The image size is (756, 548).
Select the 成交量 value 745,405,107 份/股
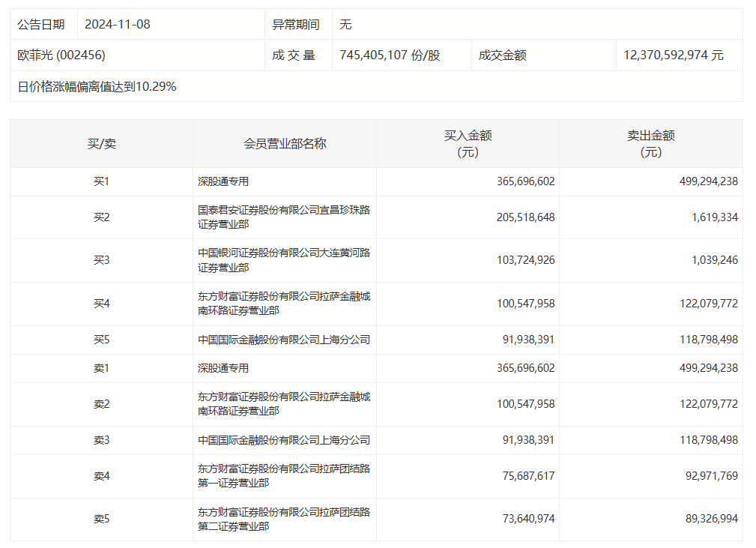click(390, 55)
